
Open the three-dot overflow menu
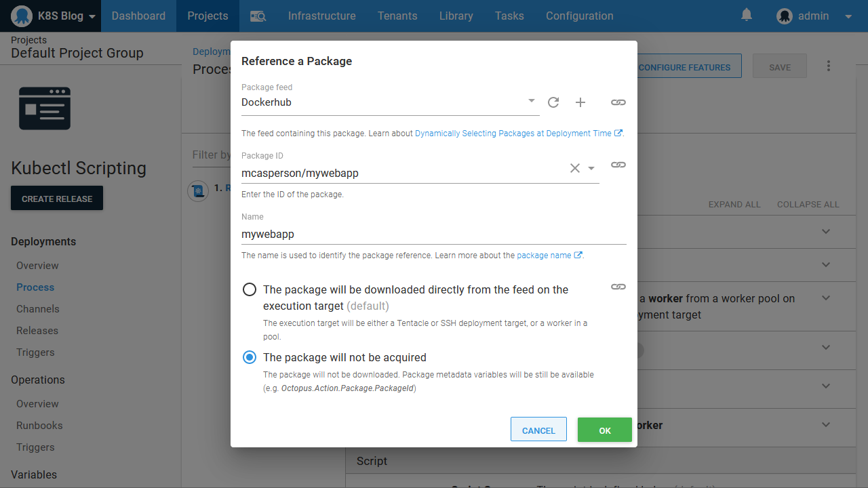click(828, 66)
